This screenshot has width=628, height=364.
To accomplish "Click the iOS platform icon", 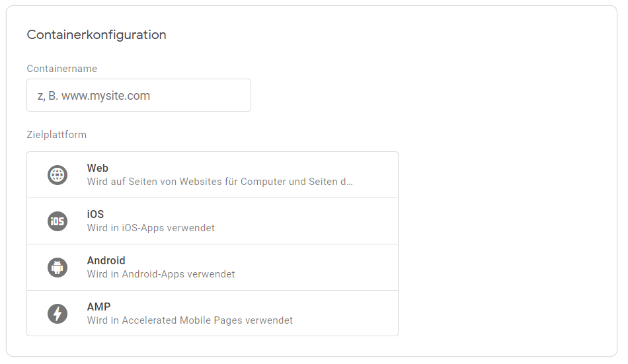I will coord(58,221).
